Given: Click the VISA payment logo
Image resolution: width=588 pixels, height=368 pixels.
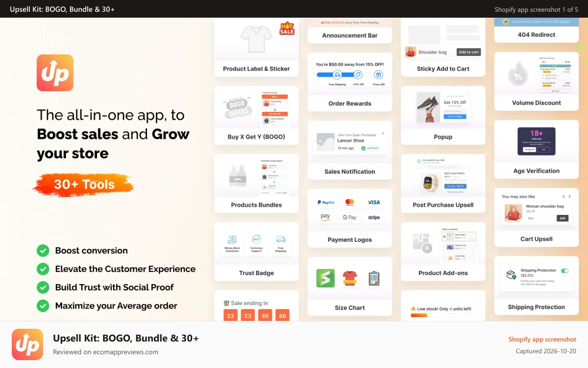Looking at the screenshot, I should [374, 202].
